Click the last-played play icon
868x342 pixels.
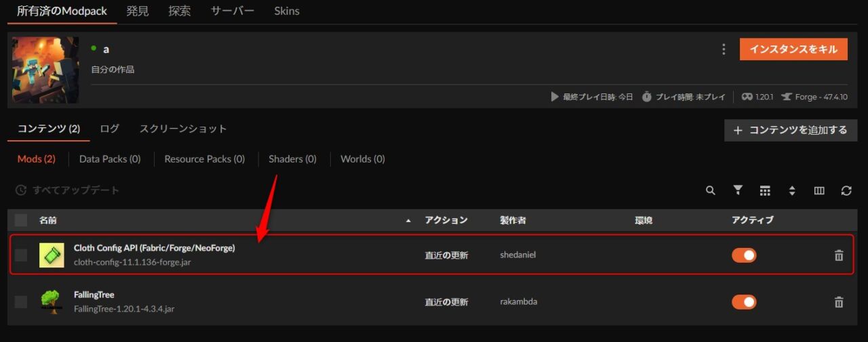(x=555, y=97)
